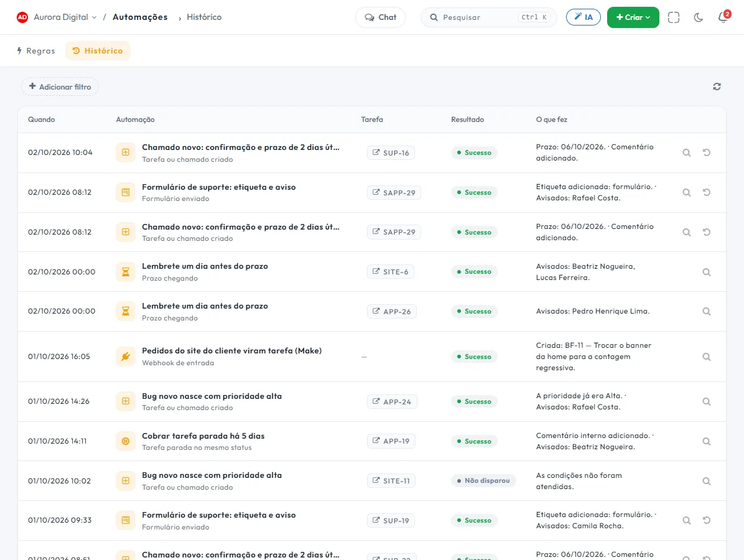The width and height of the screenshot is (744, 560).
Task: View details of SITE-11 run
Action: [x=707, y=481]
